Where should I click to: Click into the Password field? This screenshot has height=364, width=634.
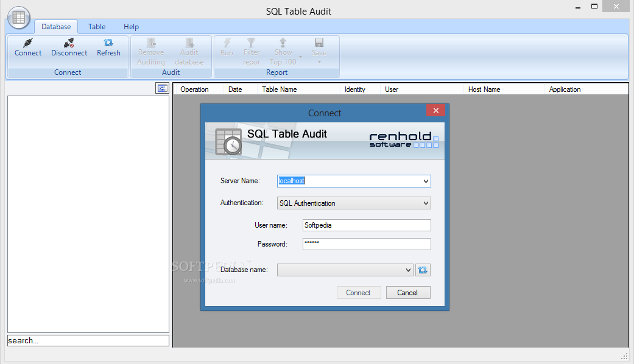pos(367,244)
